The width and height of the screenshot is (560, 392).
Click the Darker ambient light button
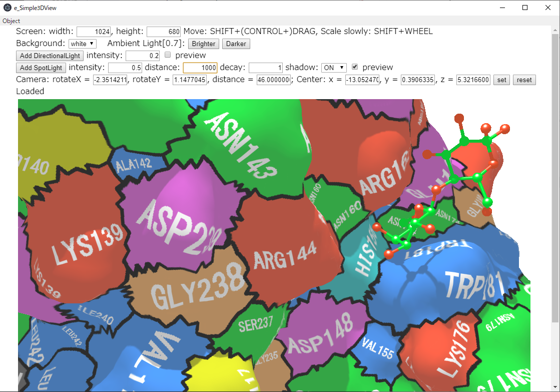coord(236,44)
